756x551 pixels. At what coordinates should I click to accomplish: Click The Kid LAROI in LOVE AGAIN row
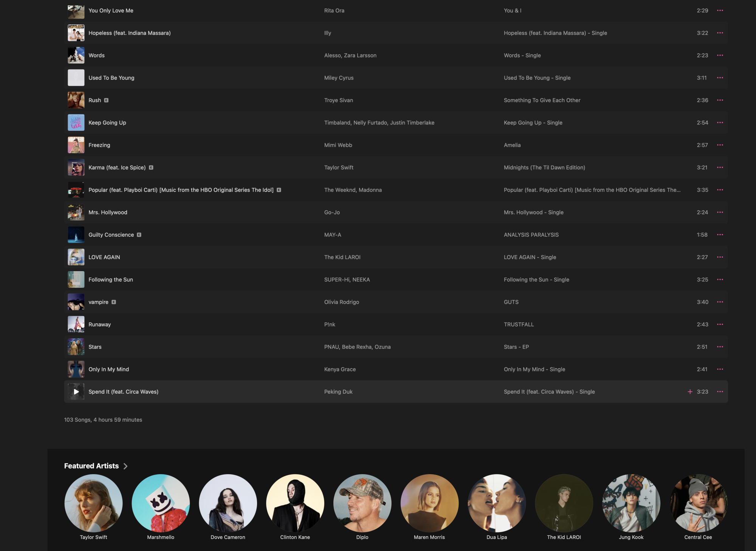point(342,257)
